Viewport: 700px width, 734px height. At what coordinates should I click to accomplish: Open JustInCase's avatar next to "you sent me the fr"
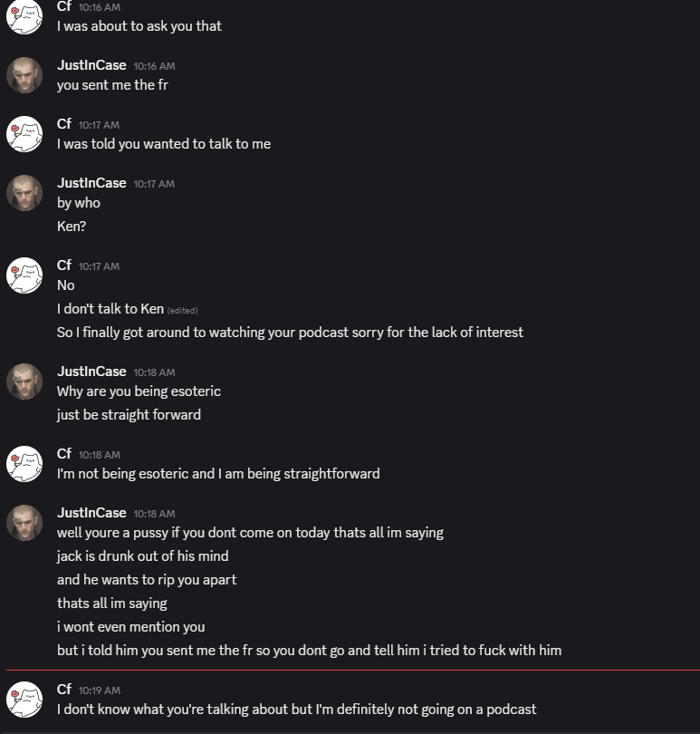pyautogui.click(x=24, y=75)
